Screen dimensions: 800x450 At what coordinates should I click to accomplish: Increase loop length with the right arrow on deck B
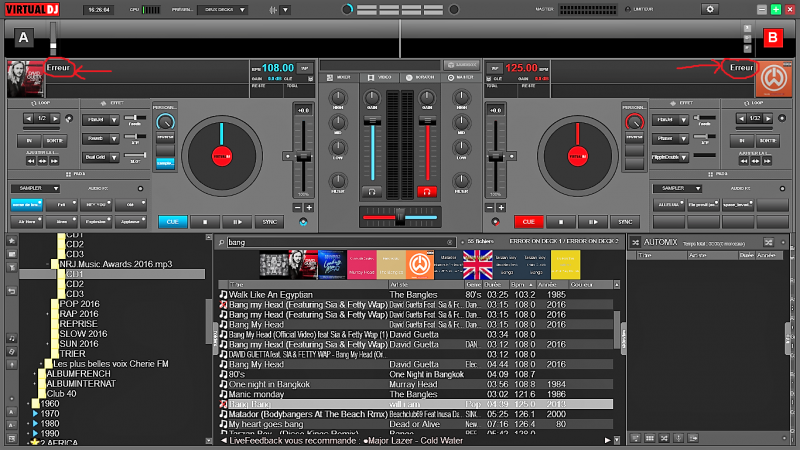click(768, 118)
